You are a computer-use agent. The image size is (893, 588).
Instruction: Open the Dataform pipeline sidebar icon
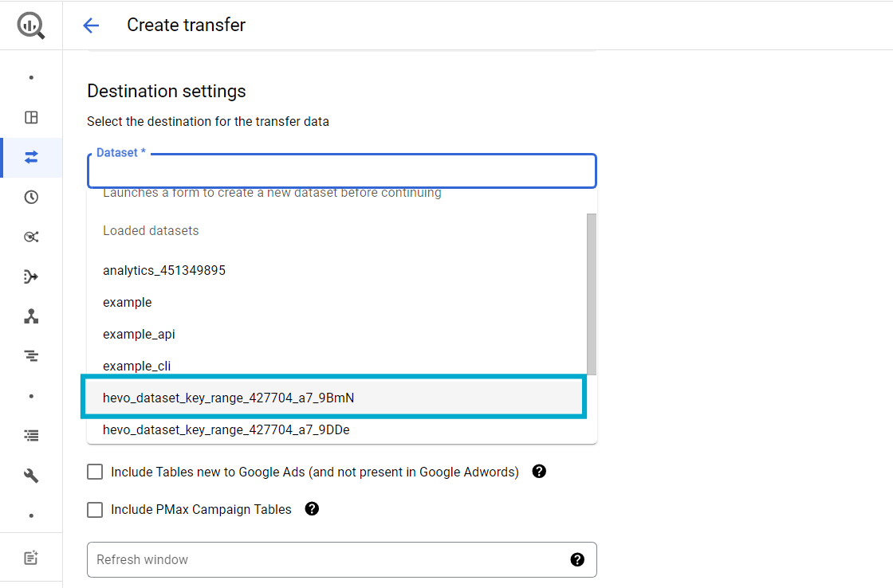[31, 276]
